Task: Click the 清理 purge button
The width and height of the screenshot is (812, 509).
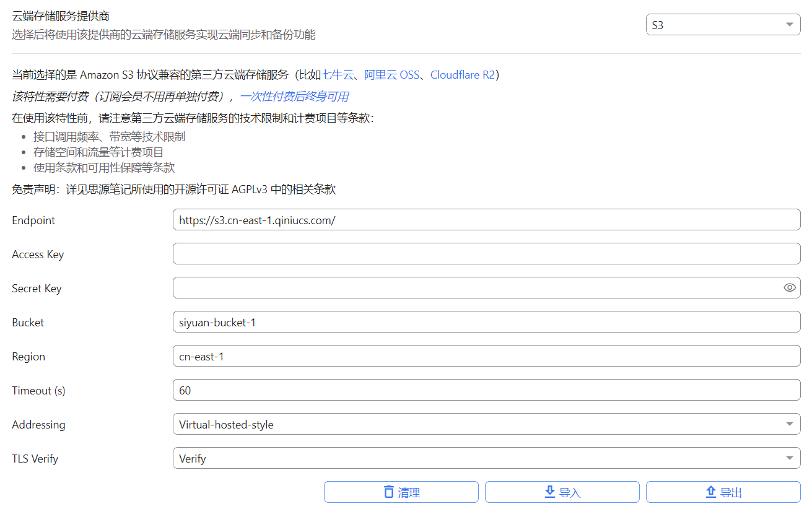Action: coord(401,492)
